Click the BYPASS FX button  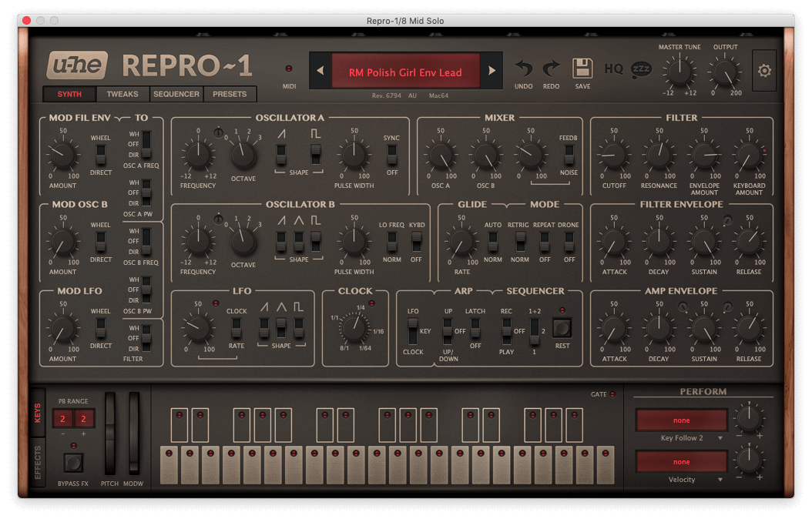pyautogui.click(x=73, y=463)
